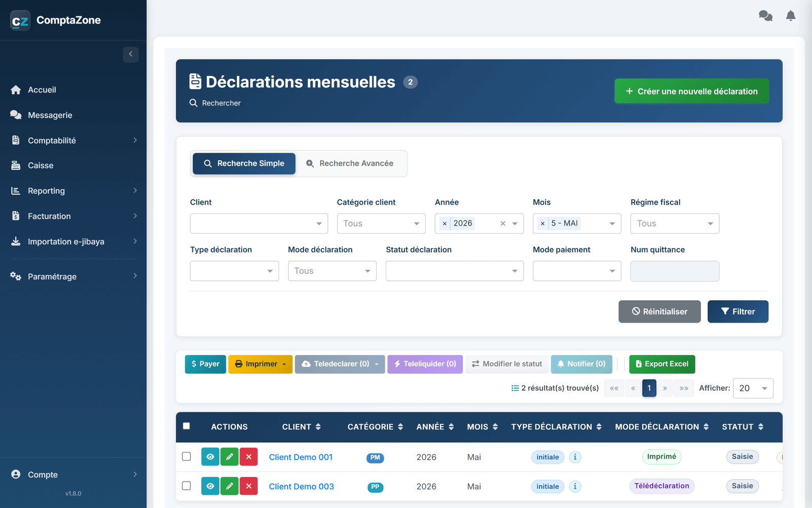The image size is (812, 508).
Task: Edit Client Demo 003 declaration with pencil icon
Action: pyautogui.click(x=229, y=486)
